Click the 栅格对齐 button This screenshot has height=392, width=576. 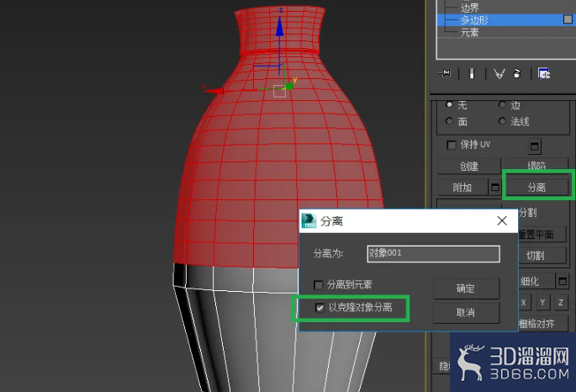(542, 324)
